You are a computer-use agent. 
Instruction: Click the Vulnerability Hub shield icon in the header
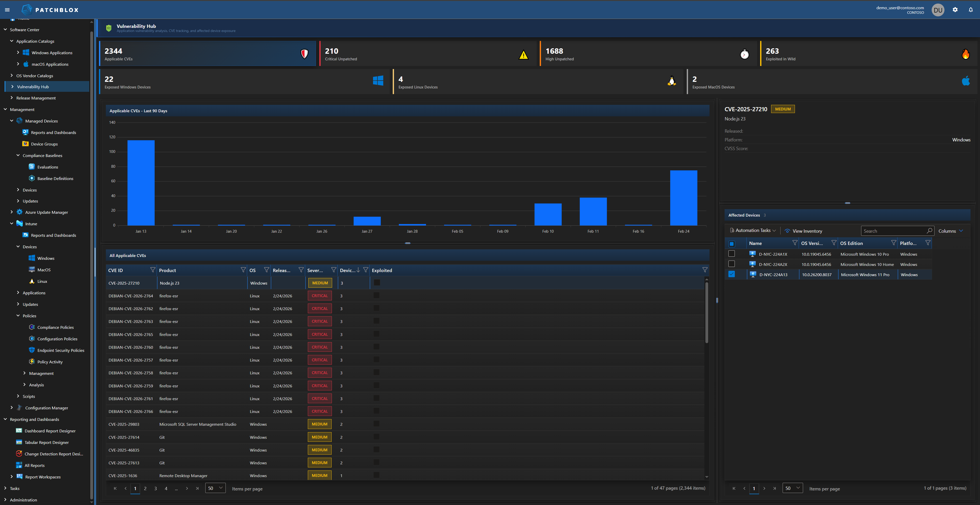[109, 28]
